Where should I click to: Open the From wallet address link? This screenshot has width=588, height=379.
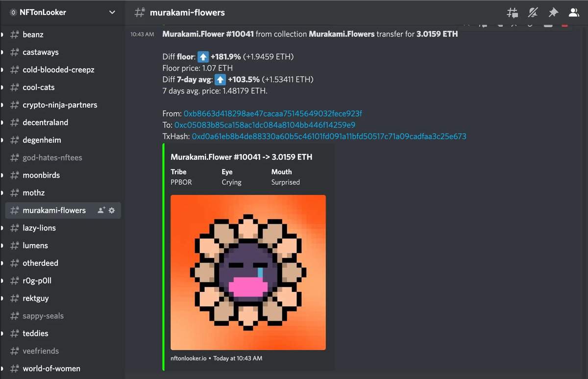[x=273, y=114]
